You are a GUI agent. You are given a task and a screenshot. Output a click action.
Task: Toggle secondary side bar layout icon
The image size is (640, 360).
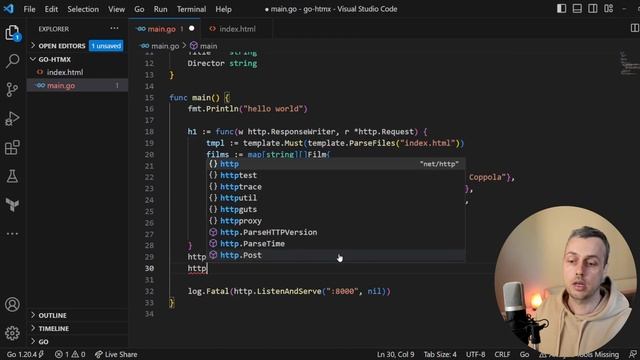[x=593, y=9]
